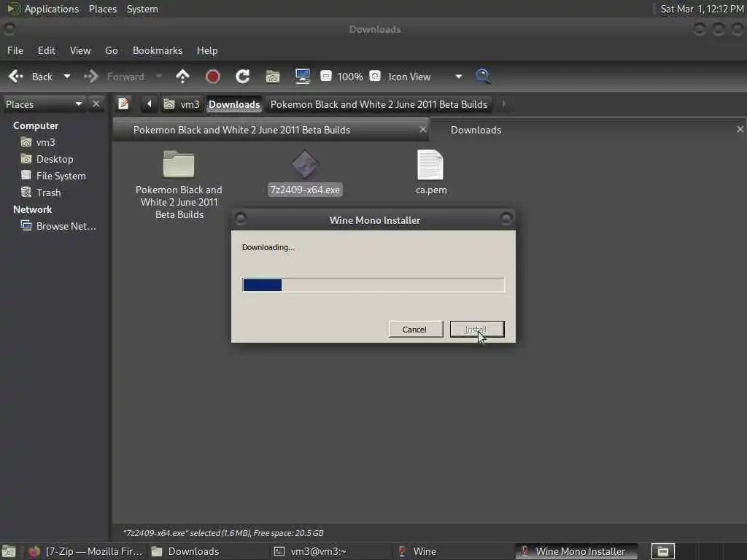747x560 pixels.
Task: Reset zoom via the 100% label
Action: [350, 77]
